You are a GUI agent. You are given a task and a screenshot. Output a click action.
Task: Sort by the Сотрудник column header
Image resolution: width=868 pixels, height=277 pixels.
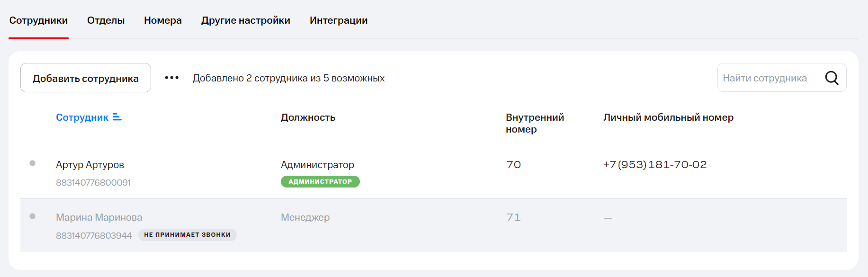click(x=82, y=117)
